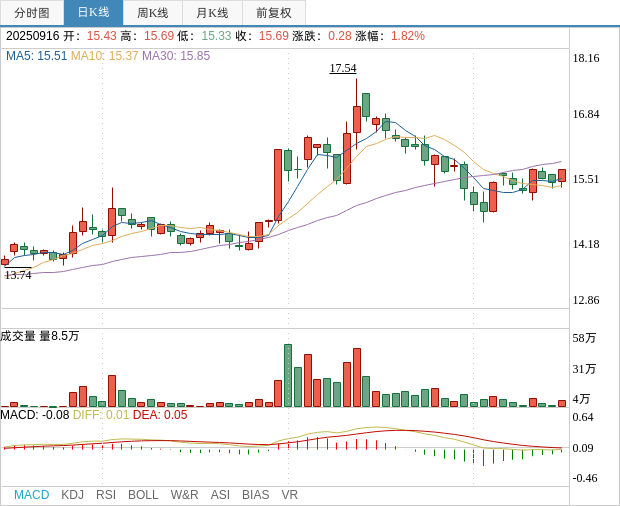
Task: Show the RSI indicator
Action: click(106, 495)
